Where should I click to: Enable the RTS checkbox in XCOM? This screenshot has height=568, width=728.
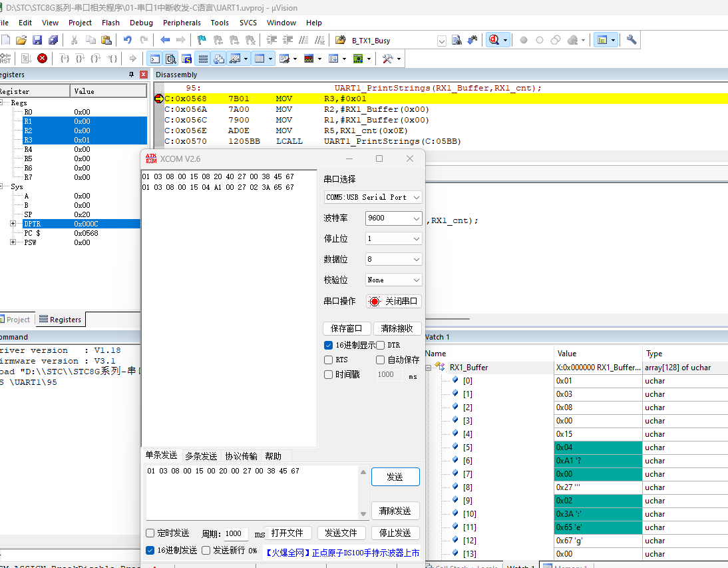coord(328,360)
